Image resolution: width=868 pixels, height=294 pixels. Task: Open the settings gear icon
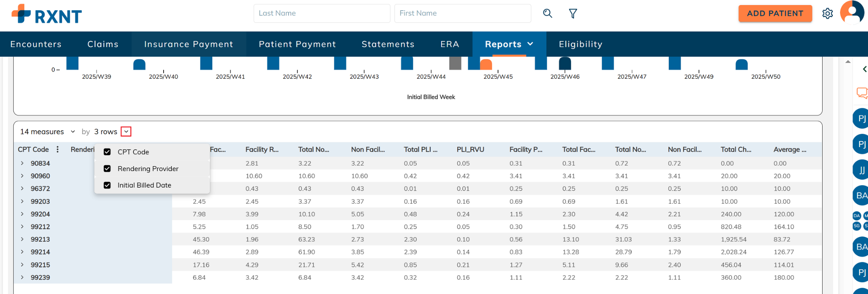point(827,14)
